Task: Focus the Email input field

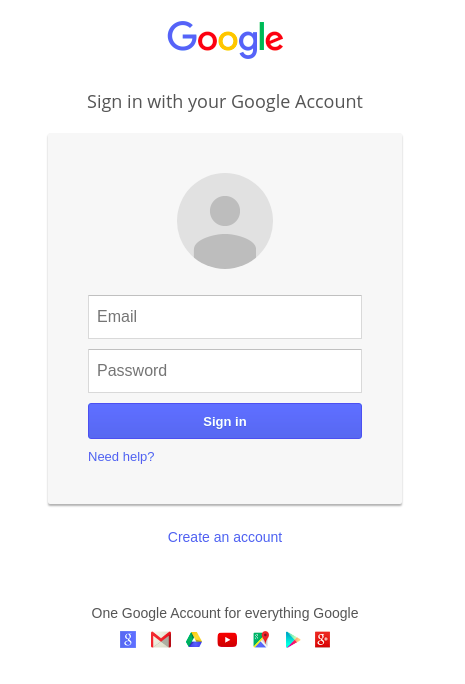Action: point(225,317)
